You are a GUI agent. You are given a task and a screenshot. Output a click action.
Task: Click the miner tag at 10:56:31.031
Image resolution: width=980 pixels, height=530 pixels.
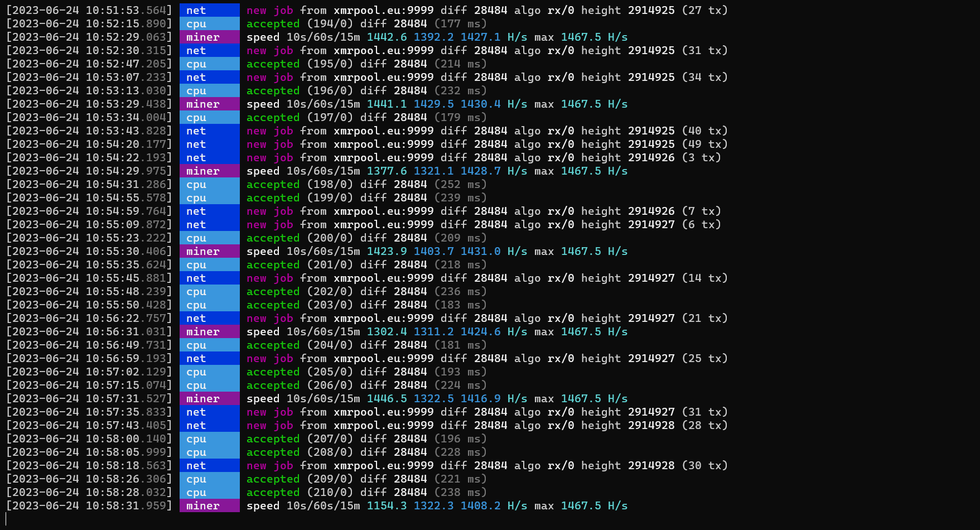click(209, 331)
